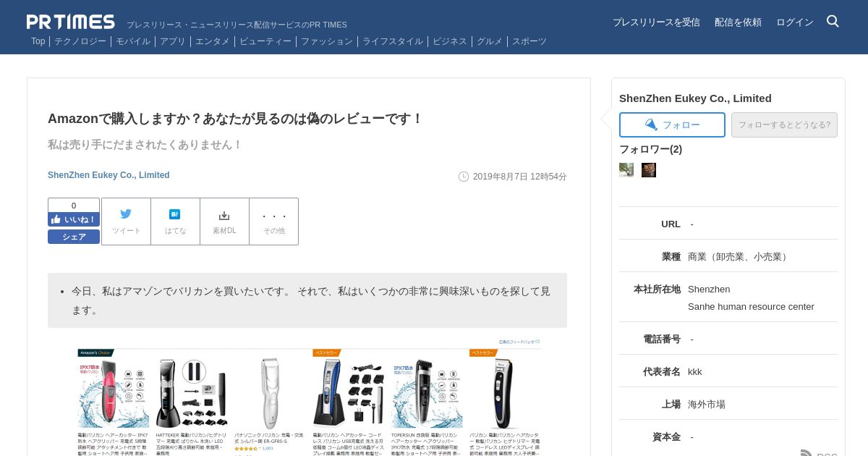The height and width of the screenshot is (456, 868).
Task: Click the Shenzhen location text
Action: point(709,289)
